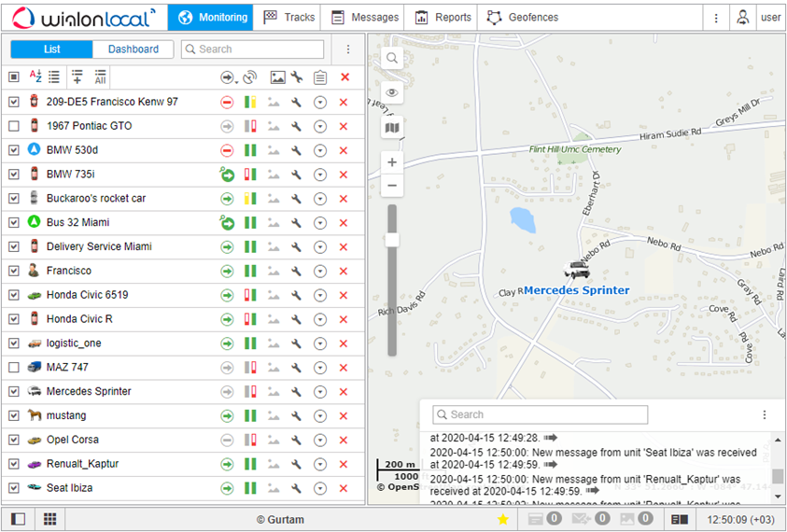
Task: Open the apps grid icon in bottom bar
Action: (x=50, y=519)
